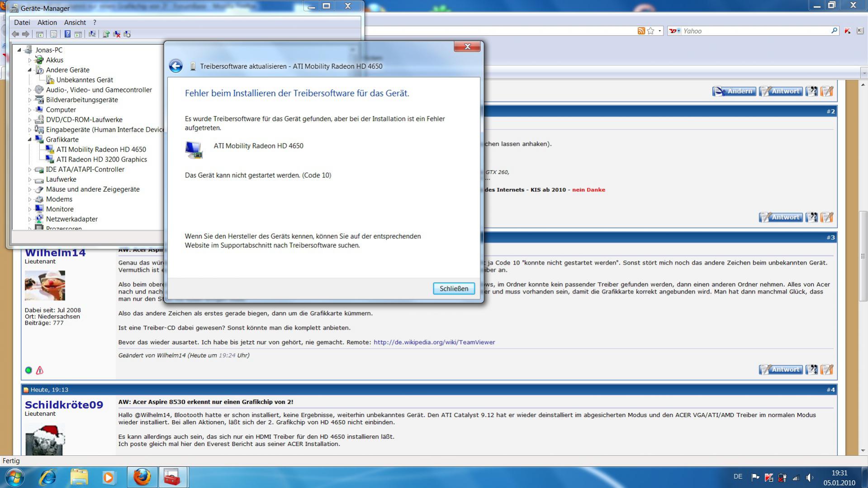Viewport: 868px width, 488px height.
Task: Click the K virtual keyboard toolbar icon
Action: (x=860, y=31)
